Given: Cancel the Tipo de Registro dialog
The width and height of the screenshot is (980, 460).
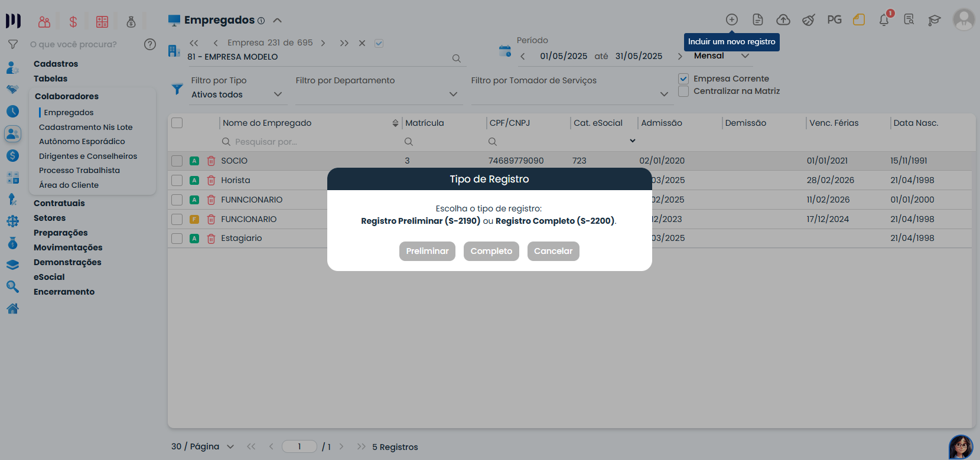Looking at the screenshot, I should (x=554, y=251).
